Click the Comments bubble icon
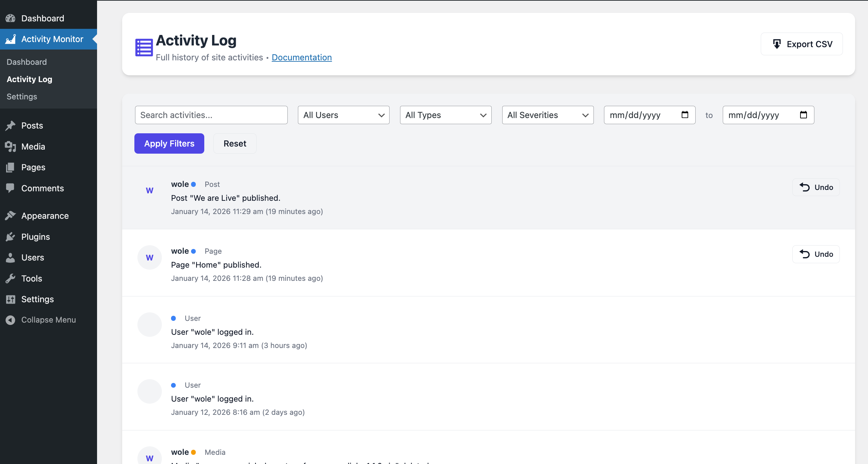 [11, 188]
